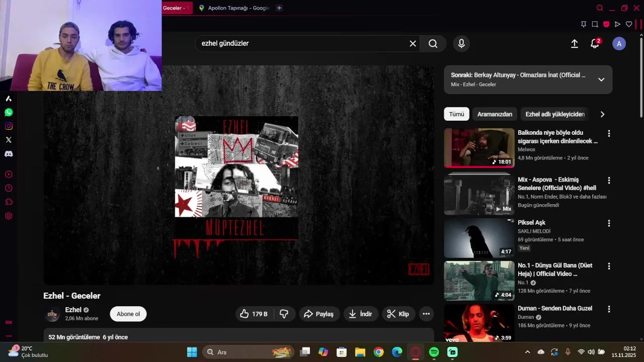This screenshot has height=362, width=644.
Task: Open options for the Duman - Senden Daha Guzel video
Action: coord(609,309)
